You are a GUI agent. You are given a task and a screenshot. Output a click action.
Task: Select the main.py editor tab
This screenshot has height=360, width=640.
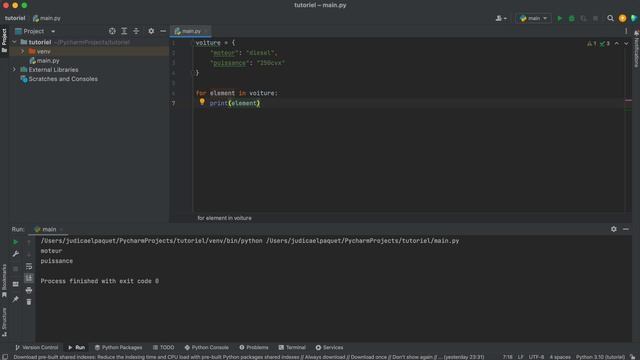click(x=190, y=31)
